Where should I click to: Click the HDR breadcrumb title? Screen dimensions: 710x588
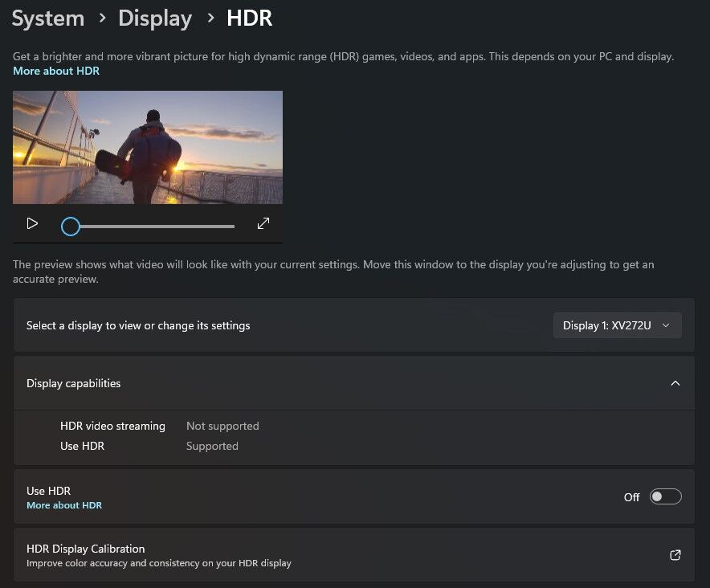[x=250, y=18]
